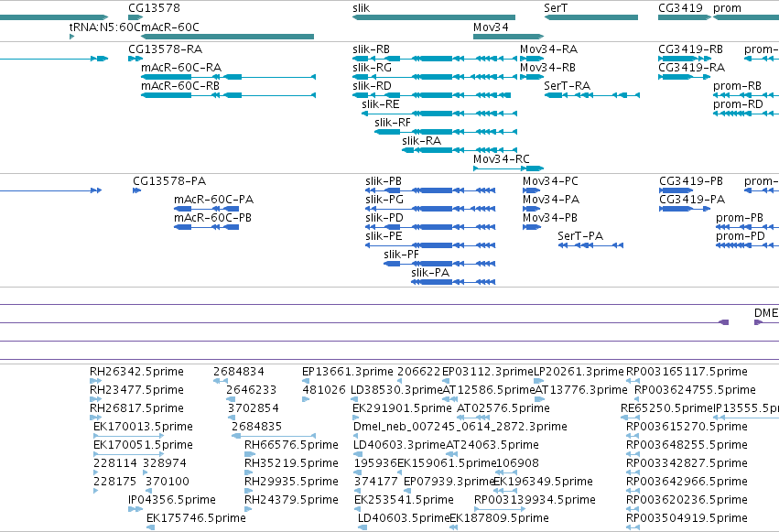Select transcript slik-RF

click(446, 132)
